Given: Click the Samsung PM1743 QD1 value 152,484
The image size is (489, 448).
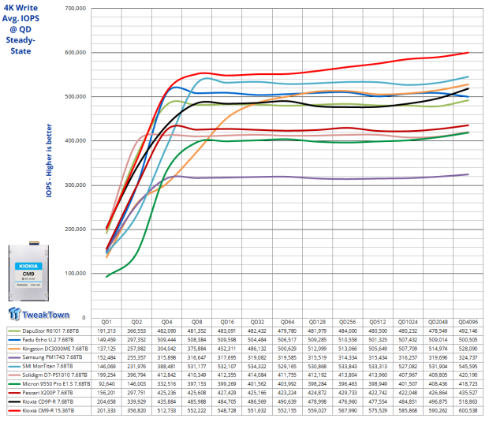Looking at the screenshot, I should (106, 357).
